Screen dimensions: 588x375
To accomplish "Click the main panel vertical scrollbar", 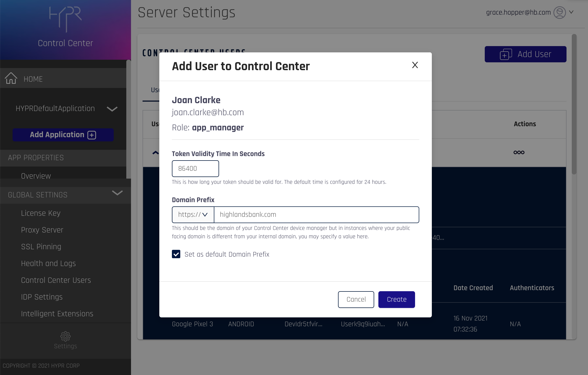I will (x=574, y=105).
